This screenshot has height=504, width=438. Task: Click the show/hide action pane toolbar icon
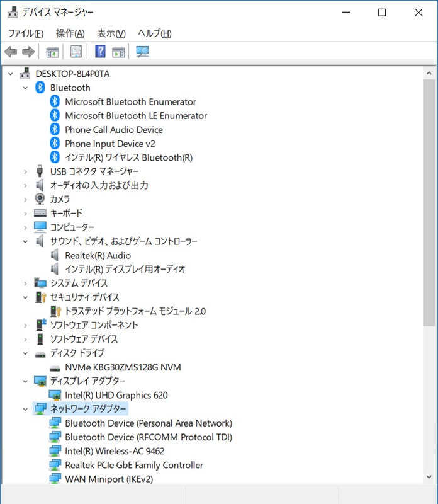118,52
